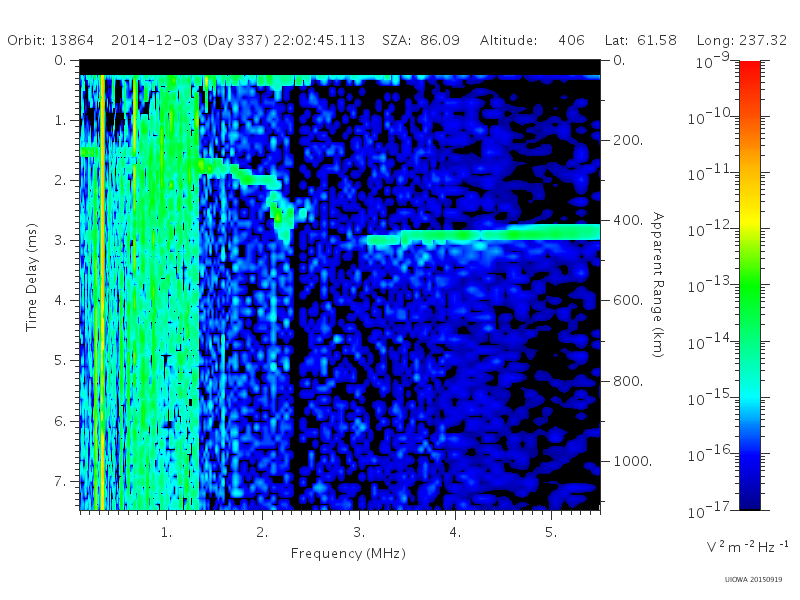Click the Time Delay (ms) axis title
Viewport: 800px width, 600px height.
pos(32,277)
